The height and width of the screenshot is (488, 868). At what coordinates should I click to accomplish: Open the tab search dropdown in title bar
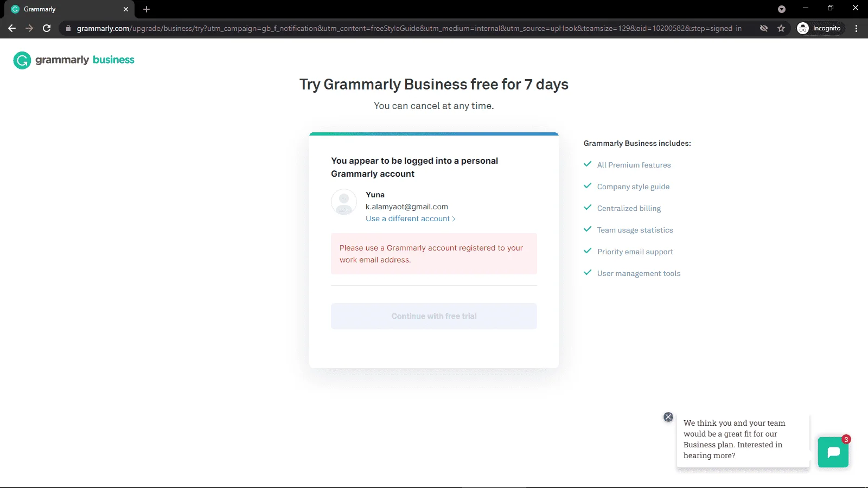[782, 9]
